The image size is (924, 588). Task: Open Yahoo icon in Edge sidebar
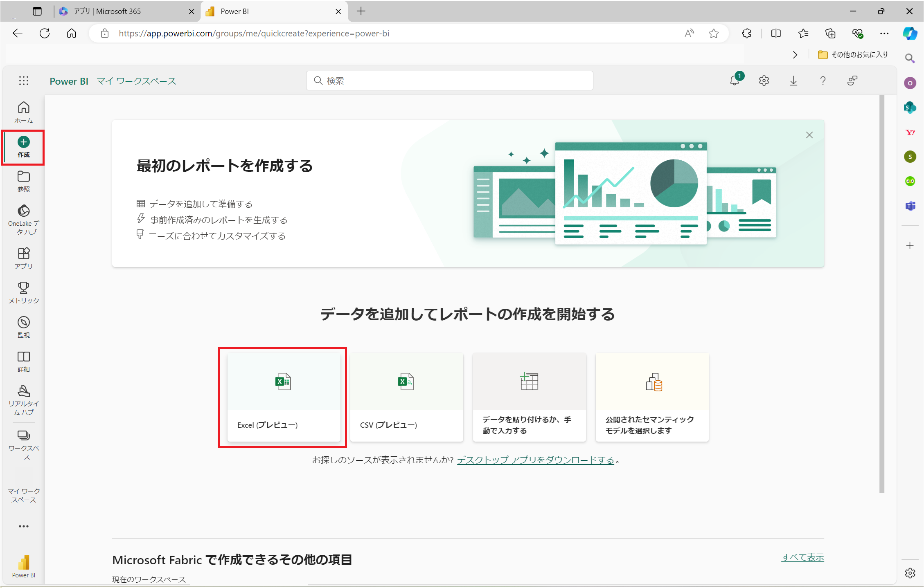point(910,132)
